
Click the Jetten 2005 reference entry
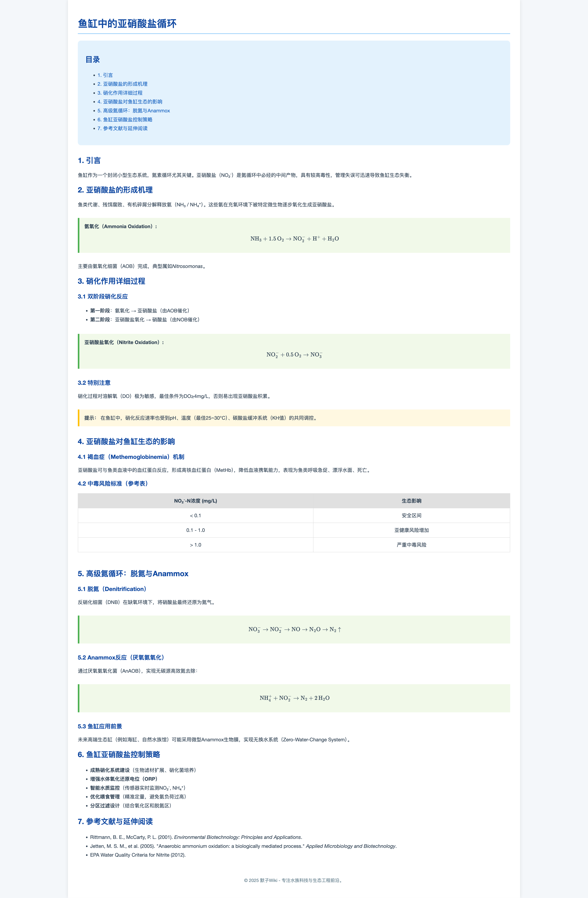pyautogui.click(x=243, y=846)
